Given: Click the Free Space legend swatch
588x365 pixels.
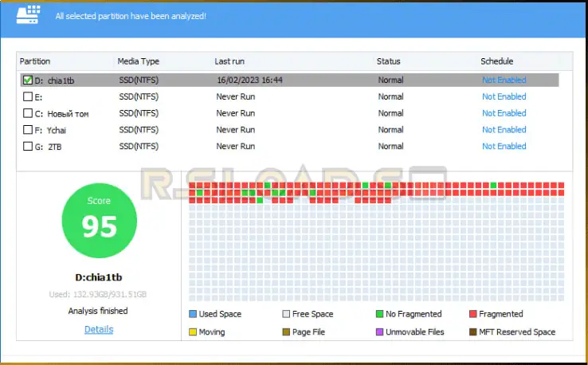Looking at the screenshot, I should 286,314.
